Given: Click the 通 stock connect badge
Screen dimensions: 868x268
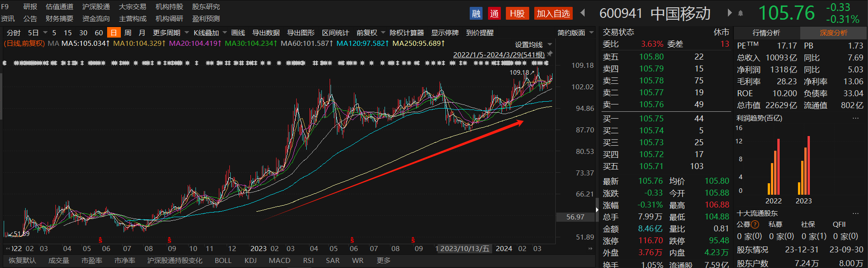Looking at the screenshot, I should pyautogui.click(x=494, y=14).
